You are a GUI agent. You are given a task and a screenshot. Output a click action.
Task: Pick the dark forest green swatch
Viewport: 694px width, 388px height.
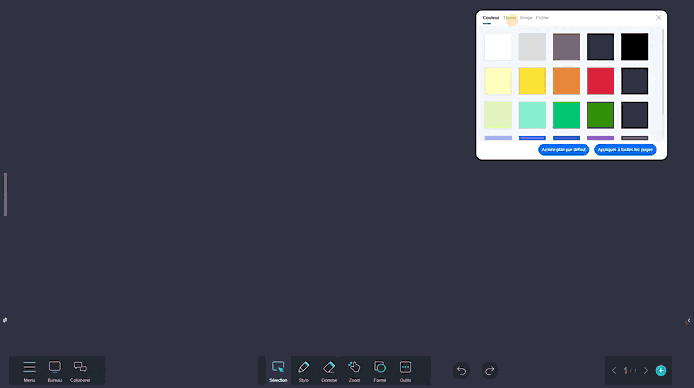point(600,115)
